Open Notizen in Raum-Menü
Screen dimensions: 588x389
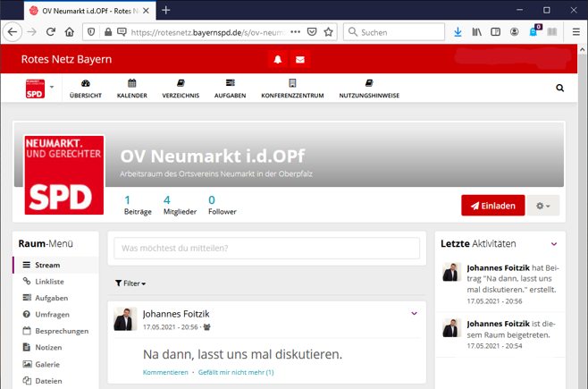(x=56, y=347)
